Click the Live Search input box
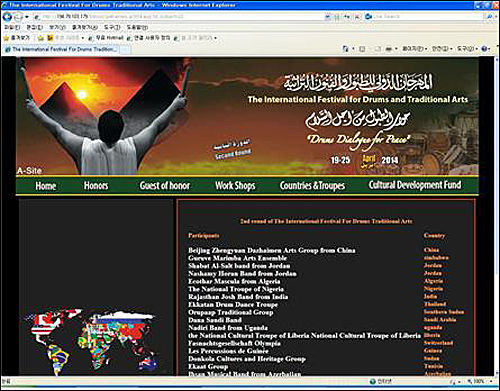 tap(430, 16)
